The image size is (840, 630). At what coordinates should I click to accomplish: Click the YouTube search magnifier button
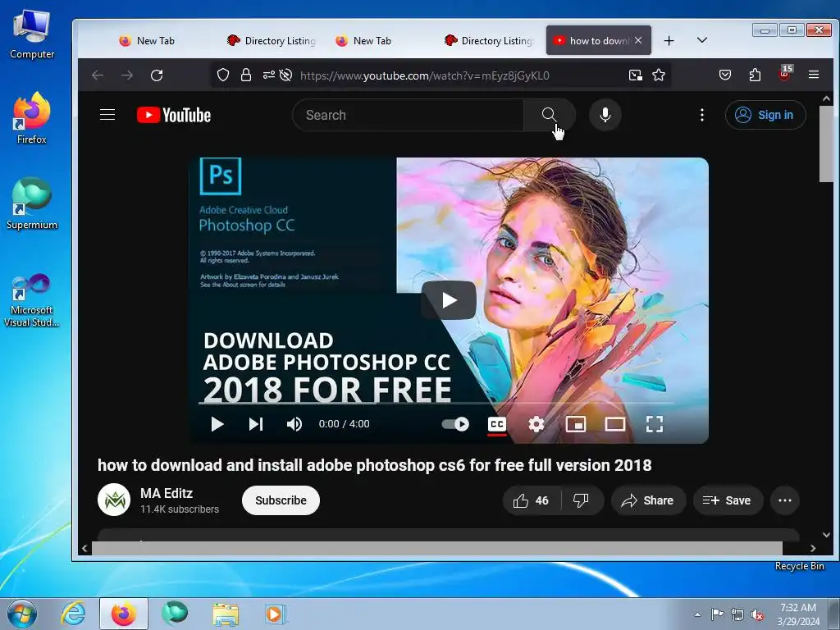pyautogui.click(x=549, y=115)
